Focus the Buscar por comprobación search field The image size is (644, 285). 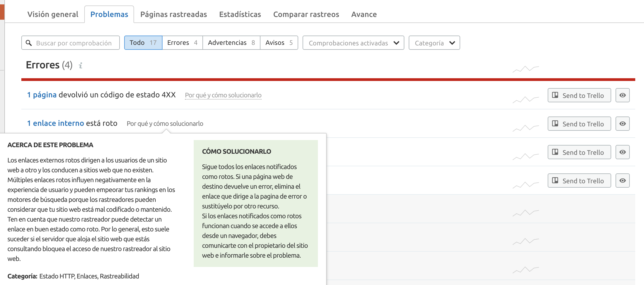point(71,43)
